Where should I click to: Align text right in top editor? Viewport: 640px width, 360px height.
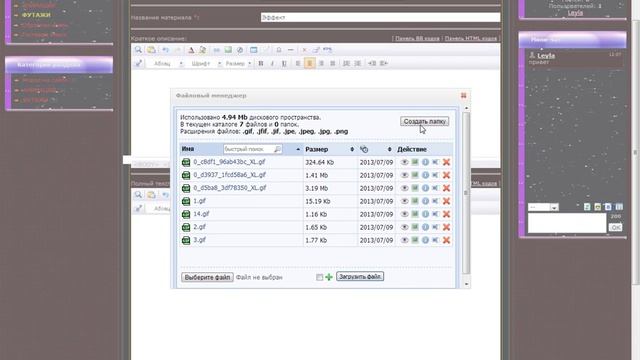coord(321,63)
